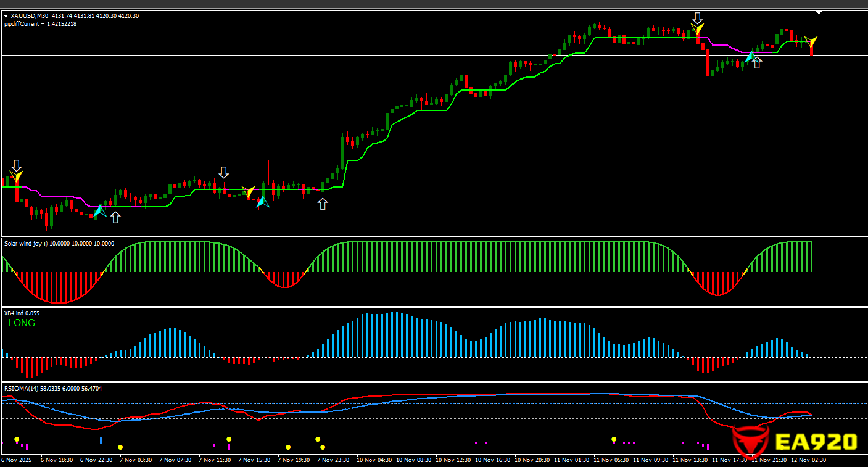Select the cyan buy arrowhead near 7 Nov 15:30

(x=262, y=201)
